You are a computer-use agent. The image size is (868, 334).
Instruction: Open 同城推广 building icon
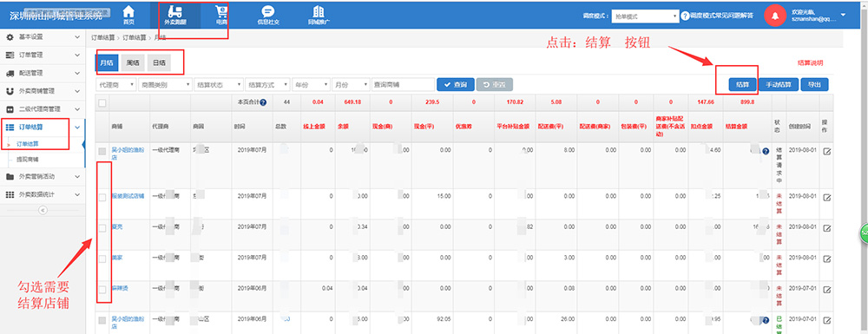pyautogui.click(x=319, y=11)
